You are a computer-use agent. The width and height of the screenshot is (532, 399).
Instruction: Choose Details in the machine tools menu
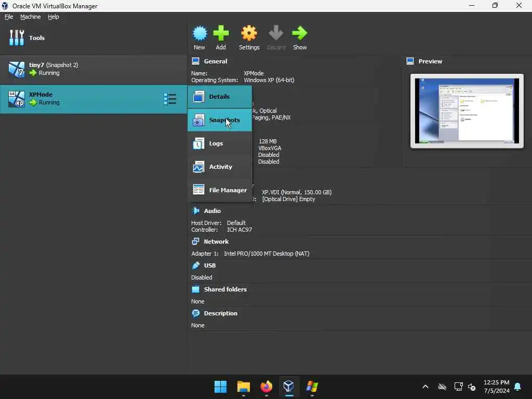click(220, 97)
